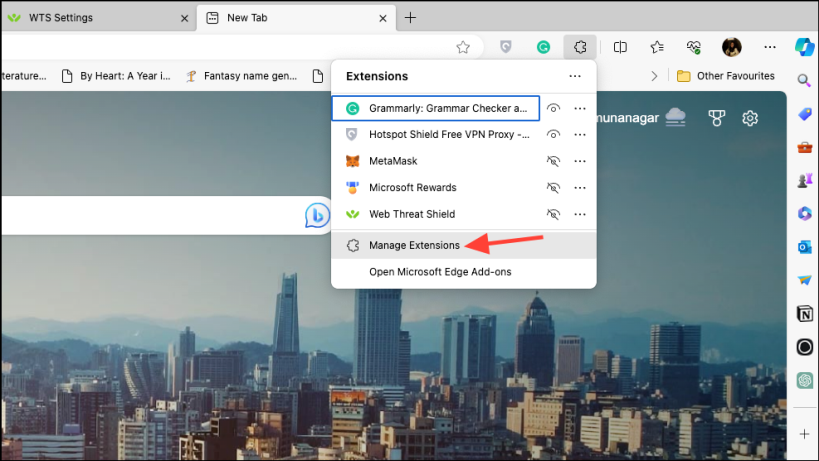Open sidebar Shopping tag icon
Image resolution: width=819 pixels, height=461 pixels.
point(804,114)
